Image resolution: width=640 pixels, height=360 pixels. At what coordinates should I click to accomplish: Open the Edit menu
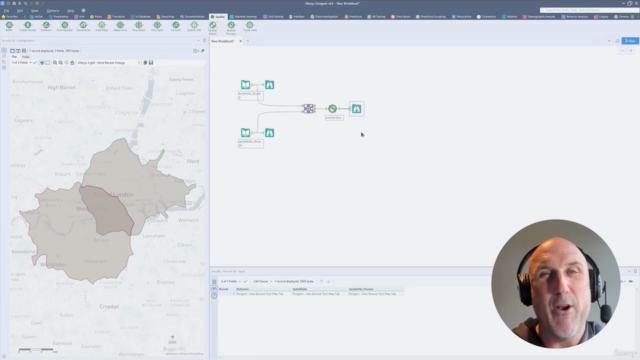(x=20, y=11)
